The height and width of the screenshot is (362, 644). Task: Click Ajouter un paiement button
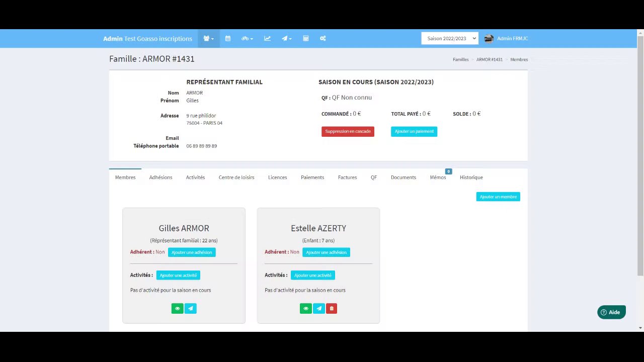point(414,131)
